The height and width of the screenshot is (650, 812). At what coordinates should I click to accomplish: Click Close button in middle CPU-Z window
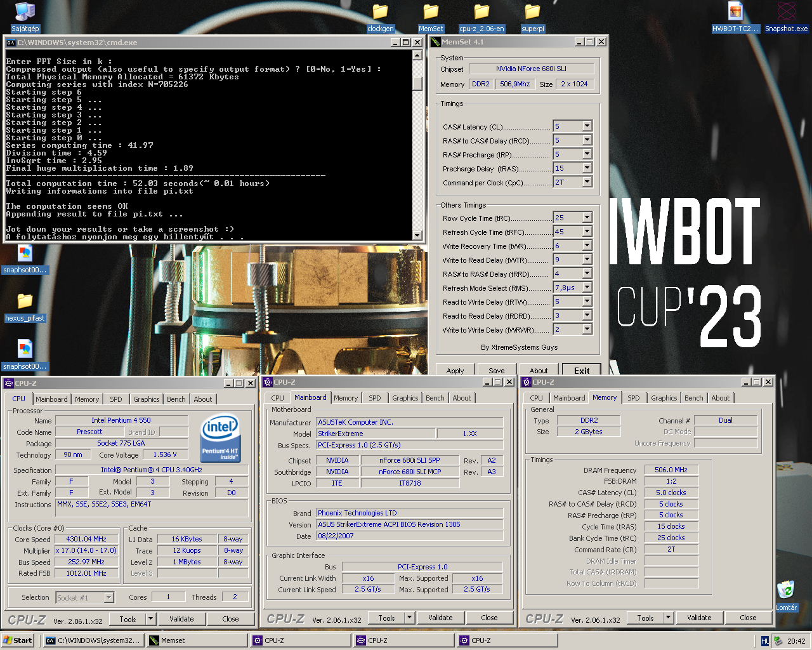[489, 618]
